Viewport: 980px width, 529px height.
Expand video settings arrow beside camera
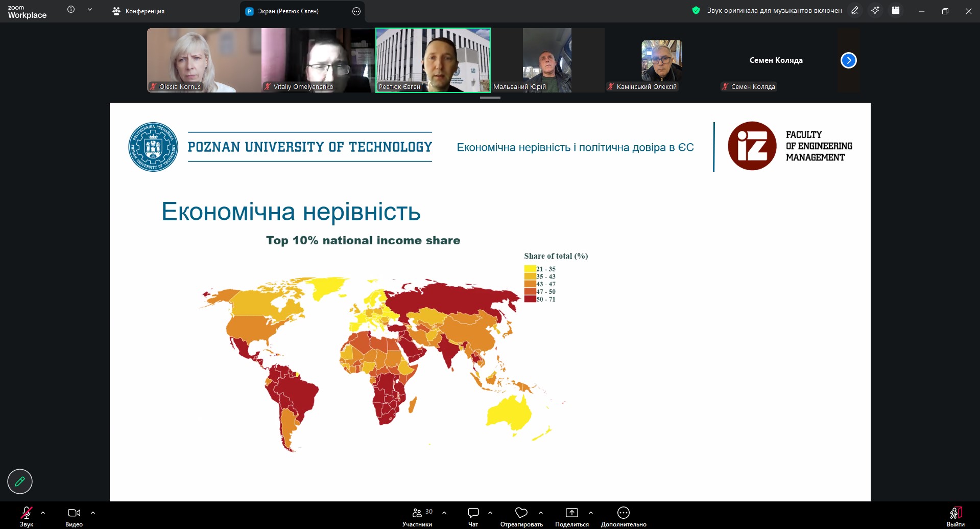[x=93, y=512]
